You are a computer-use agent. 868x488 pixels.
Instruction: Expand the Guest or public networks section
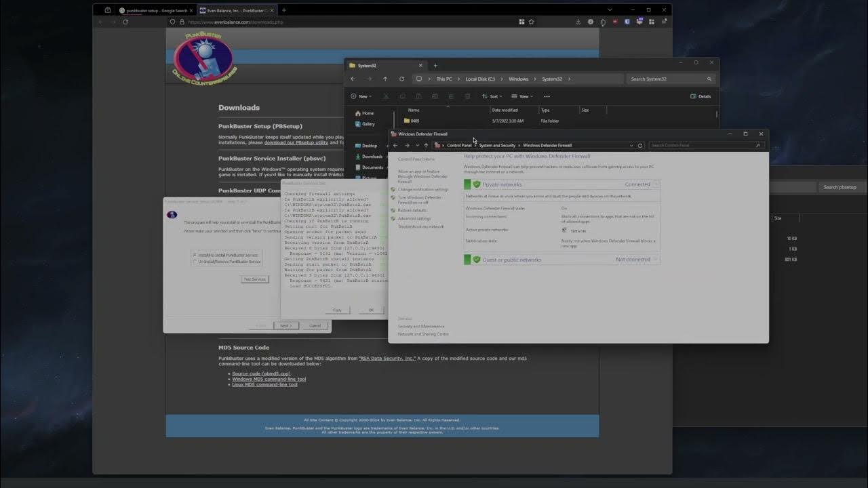pyautogui.click(x=655, y=260)
